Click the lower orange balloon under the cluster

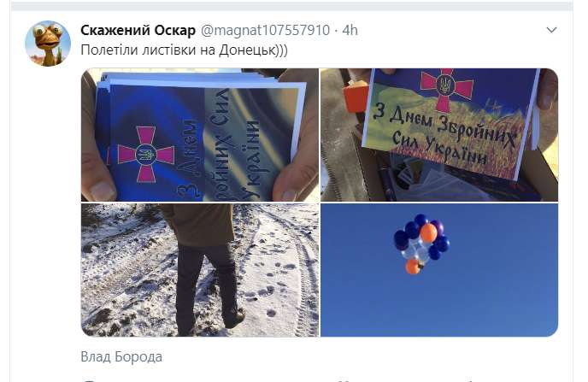(413, 267)
